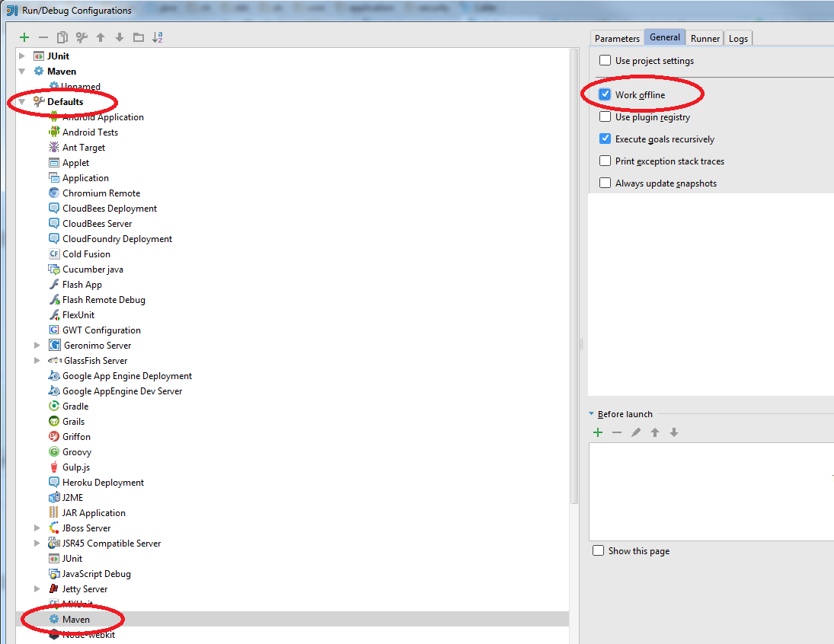Select FlexUnit entry
Screen dimensions: 834x644
click(78, 315)
